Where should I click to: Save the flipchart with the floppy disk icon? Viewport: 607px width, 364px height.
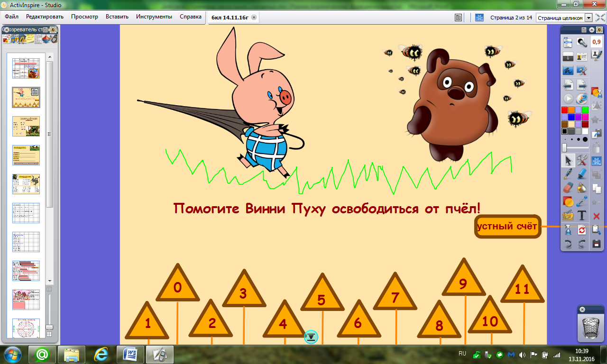click(x=597, y=244)
